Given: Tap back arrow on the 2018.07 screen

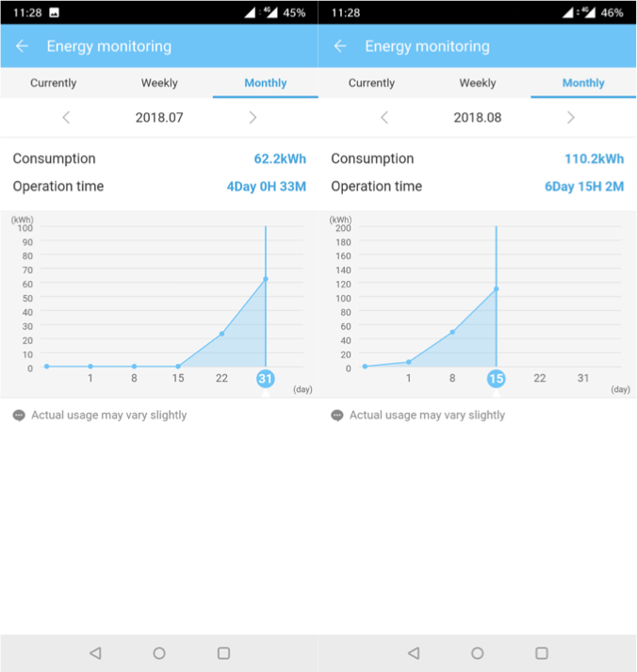Looking at the screenshot, I should point(23,46).
